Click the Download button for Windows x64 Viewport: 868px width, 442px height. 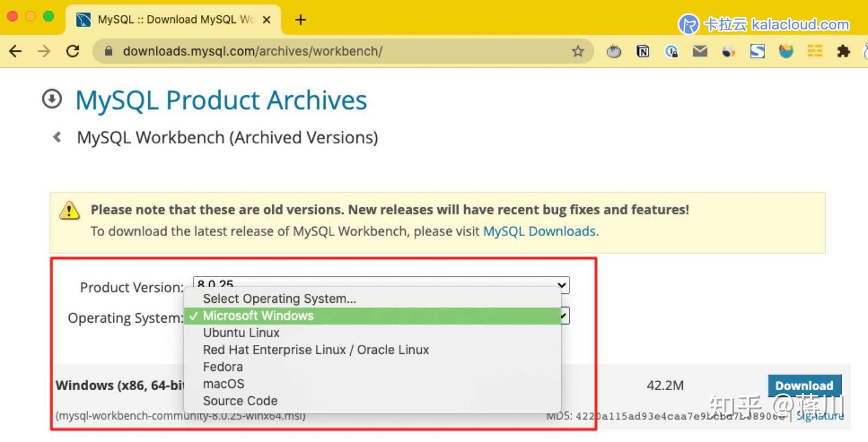[x=804, y=385]
